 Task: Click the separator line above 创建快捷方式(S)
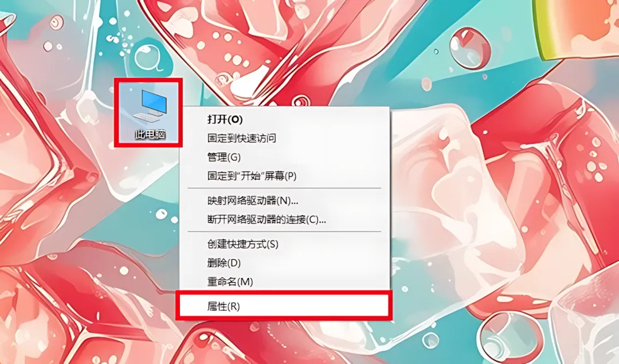[x=284, y=232]
